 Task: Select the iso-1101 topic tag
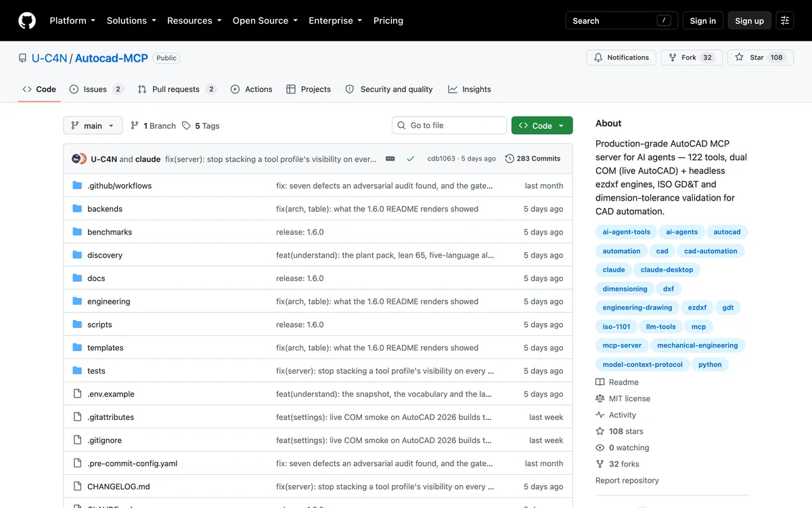click(x=616, y=326)
